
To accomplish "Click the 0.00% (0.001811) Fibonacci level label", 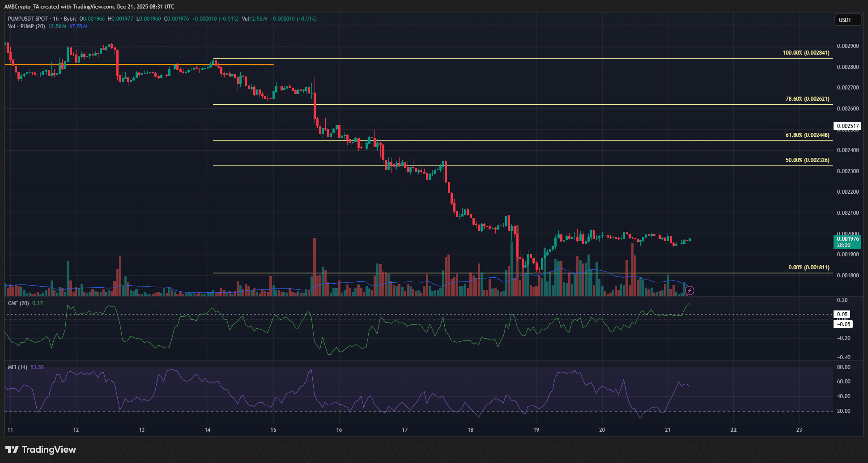I will (x=808, y=268).
